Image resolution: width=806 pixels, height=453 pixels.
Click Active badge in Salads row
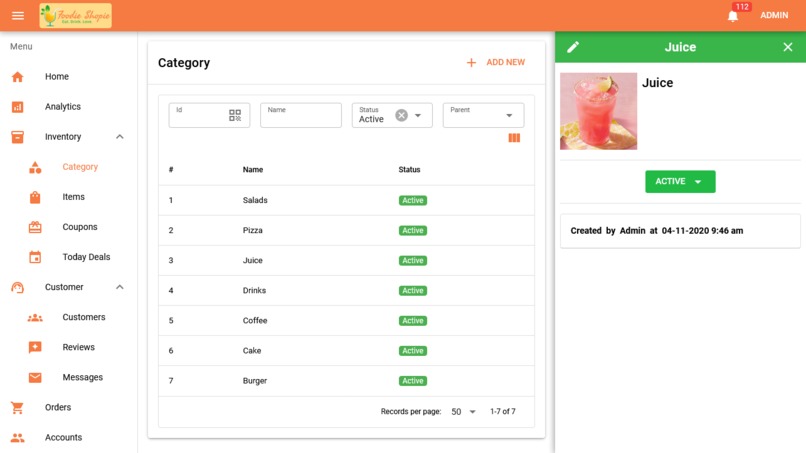413,201
